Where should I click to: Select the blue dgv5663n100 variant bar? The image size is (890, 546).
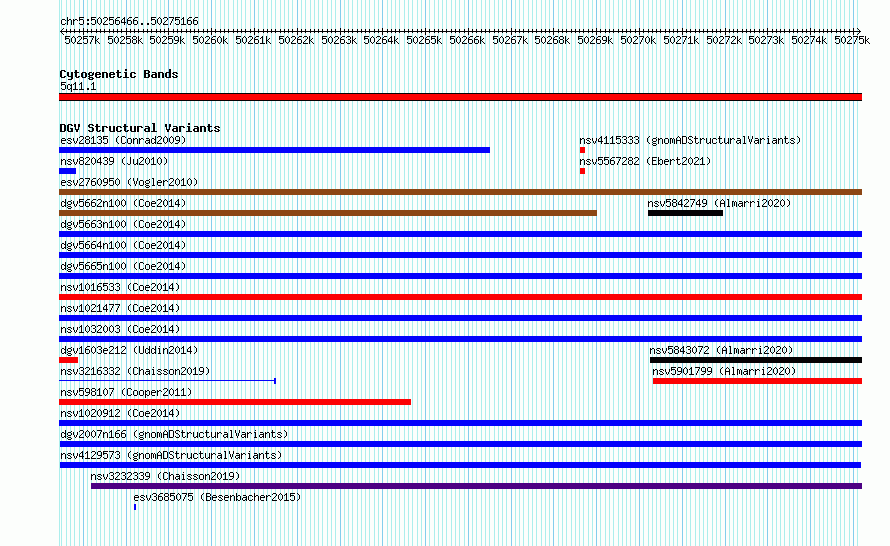pos(460,234)
